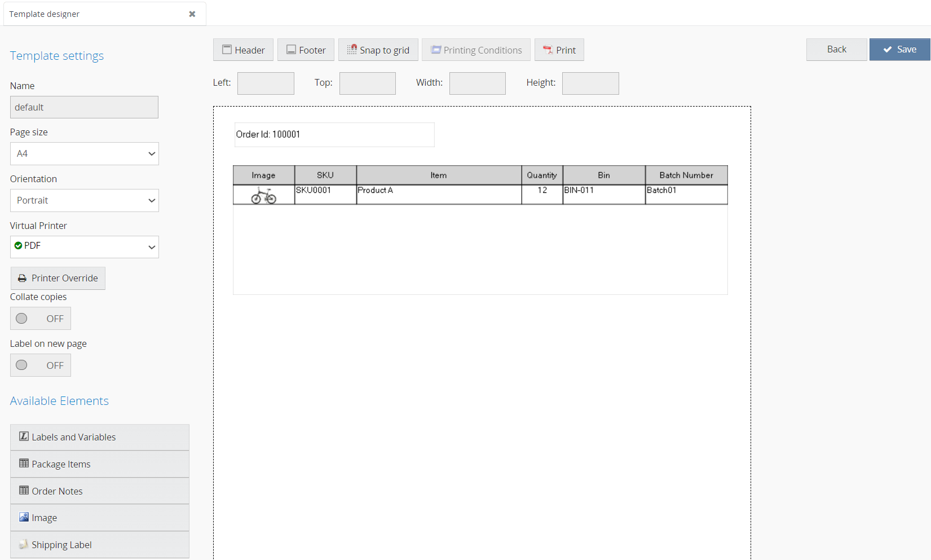Image resolution: width=931 pixels, height=560 pixels.
Task: Toggle Collate copies switch
Action: click(x=41, y=319)
